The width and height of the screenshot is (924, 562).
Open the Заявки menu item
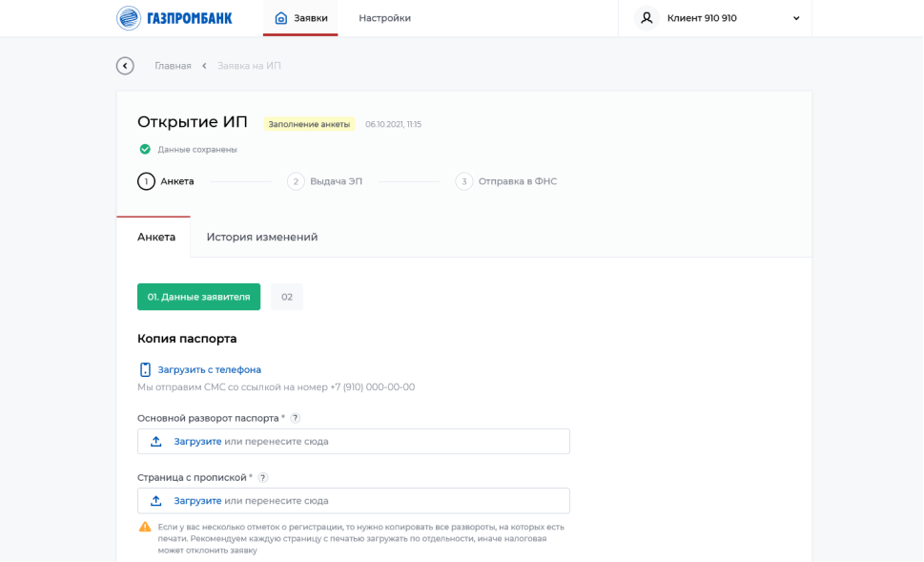pos(301,18)
